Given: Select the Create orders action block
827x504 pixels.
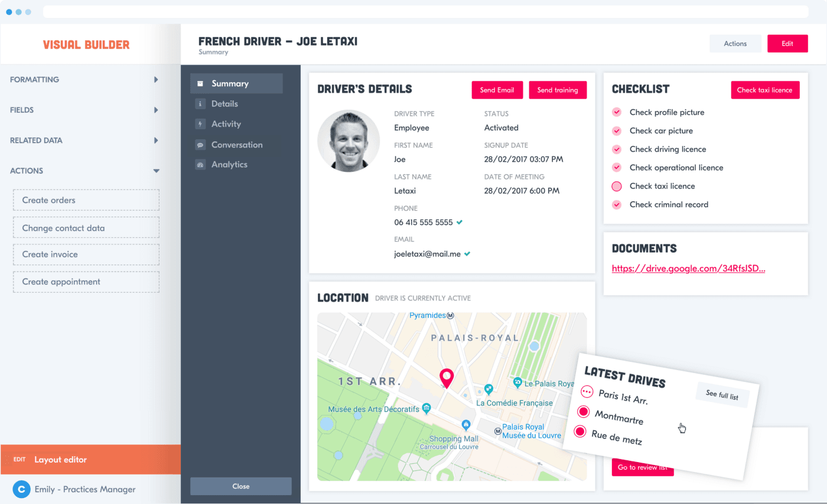Looking at the screenshot, I should [86, 200].
